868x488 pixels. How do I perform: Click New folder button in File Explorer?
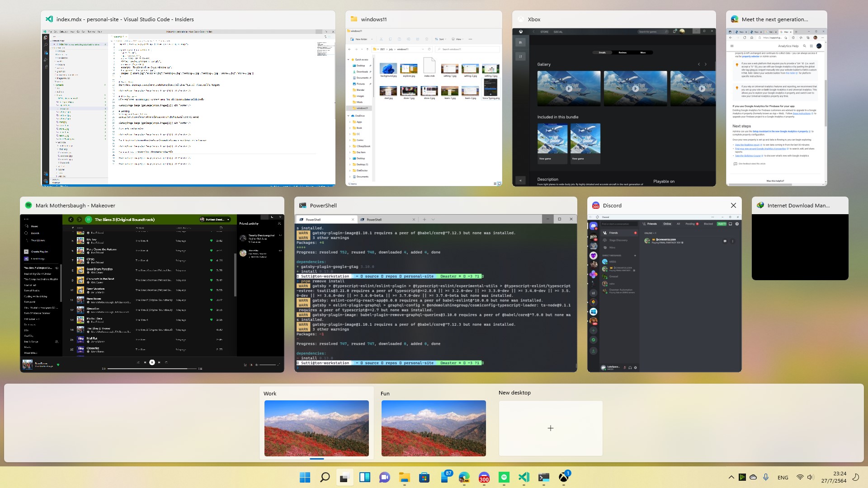coord(359,39)
